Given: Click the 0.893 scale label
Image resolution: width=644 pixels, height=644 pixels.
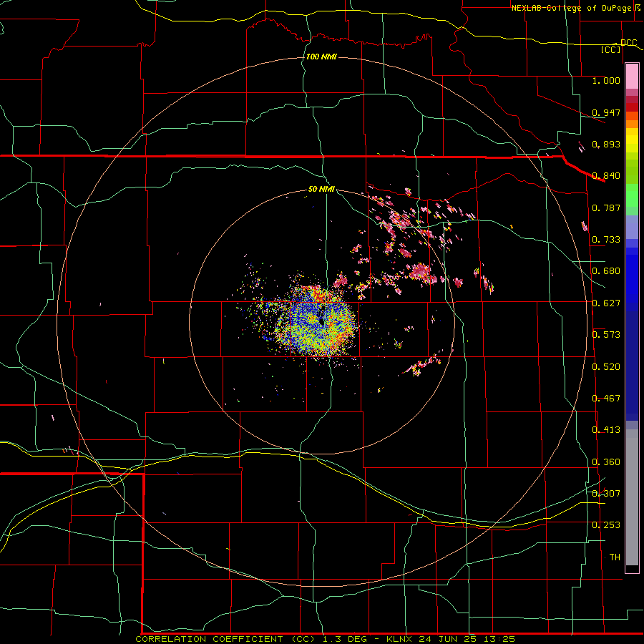Looking at the screenshot, I should [606, 144].
